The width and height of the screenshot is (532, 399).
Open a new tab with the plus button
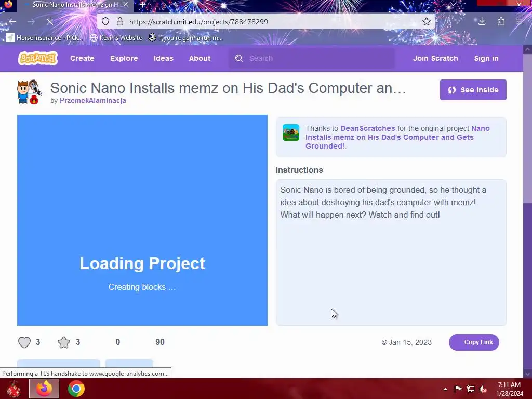(142, 5)
